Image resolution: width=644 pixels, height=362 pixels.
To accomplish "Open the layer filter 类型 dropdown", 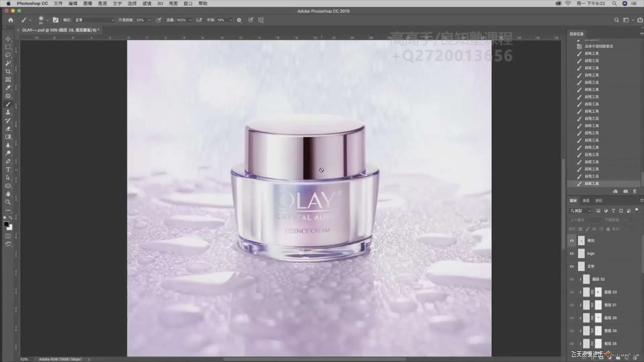I will click(581, 211).
